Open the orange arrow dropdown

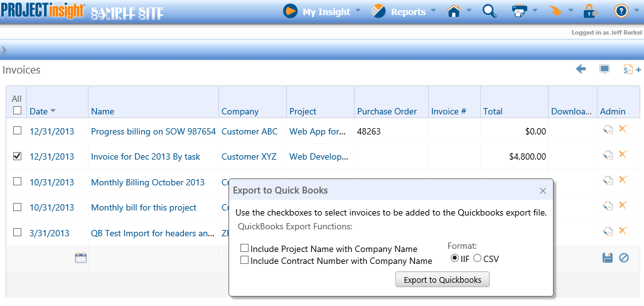coord(571,11)
